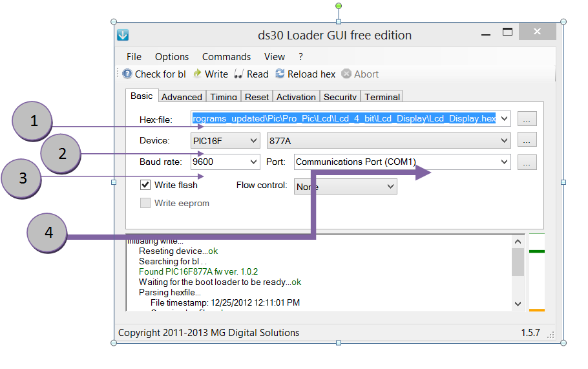This screenshot has height=369, width=588.
Task: Click the Write toolbar arrow icon
Action: [x=197, y=74]
